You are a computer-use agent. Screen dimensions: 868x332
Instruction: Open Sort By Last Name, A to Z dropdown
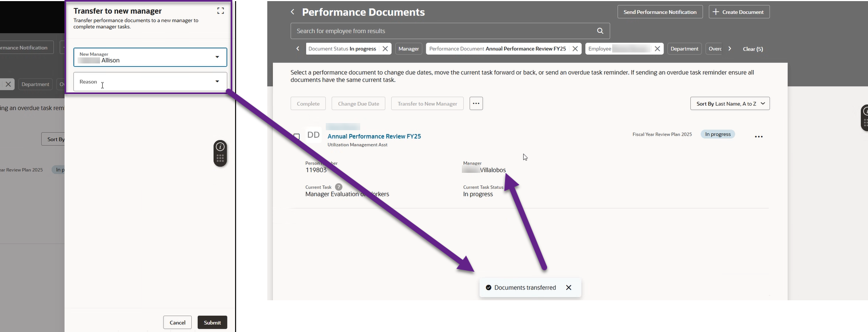(730, 103)
